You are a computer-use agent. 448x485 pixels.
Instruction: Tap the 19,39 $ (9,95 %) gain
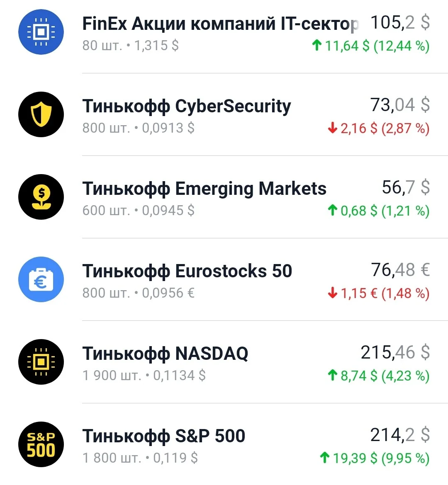pos(375,458)
